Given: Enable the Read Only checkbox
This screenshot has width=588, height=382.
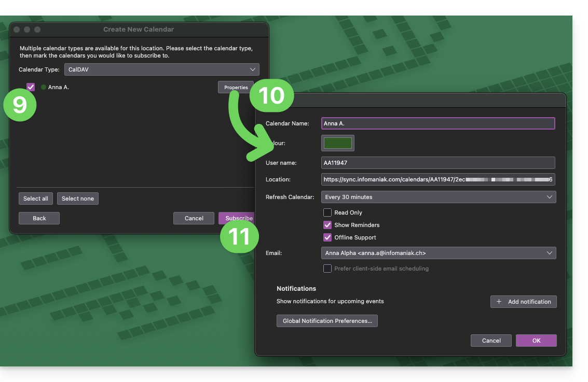Looking at the screenshot, I should (x=327, y=213).
